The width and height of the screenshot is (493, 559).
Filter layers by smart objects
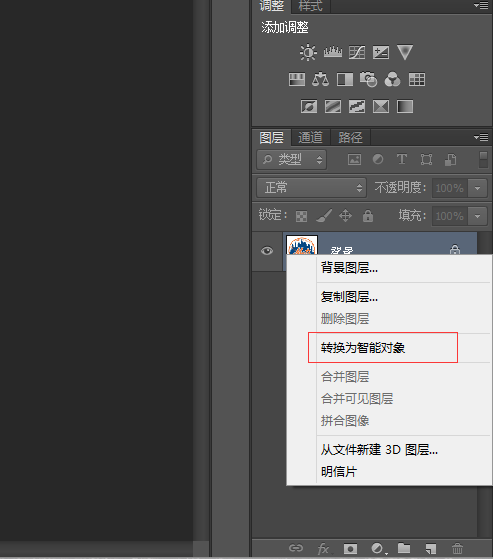point(451,159)
